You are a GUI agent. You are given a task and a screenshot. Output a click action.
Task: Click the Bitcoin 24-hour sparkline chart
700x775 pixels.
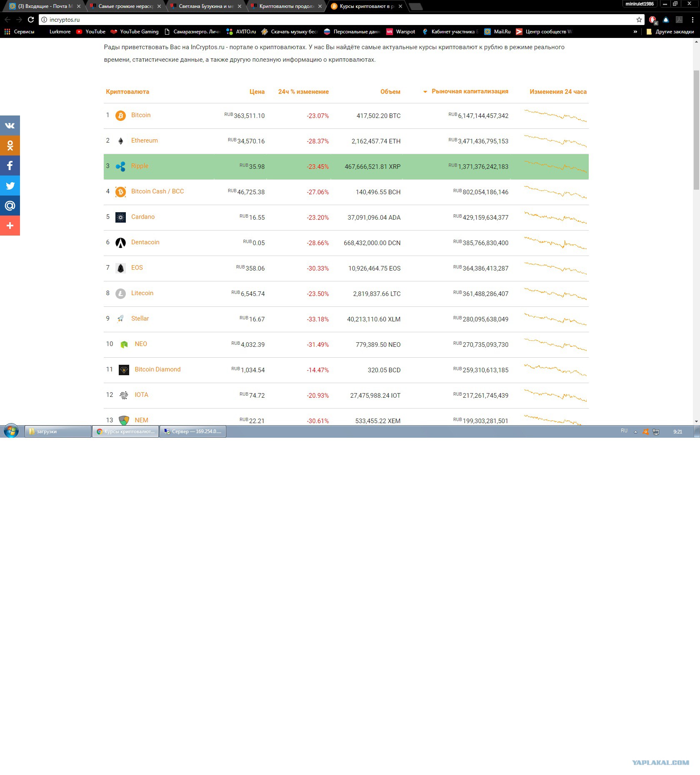555,115
